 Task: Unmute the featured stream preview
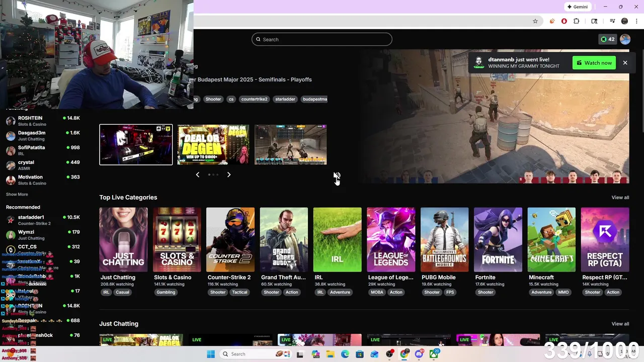[336, 175]
